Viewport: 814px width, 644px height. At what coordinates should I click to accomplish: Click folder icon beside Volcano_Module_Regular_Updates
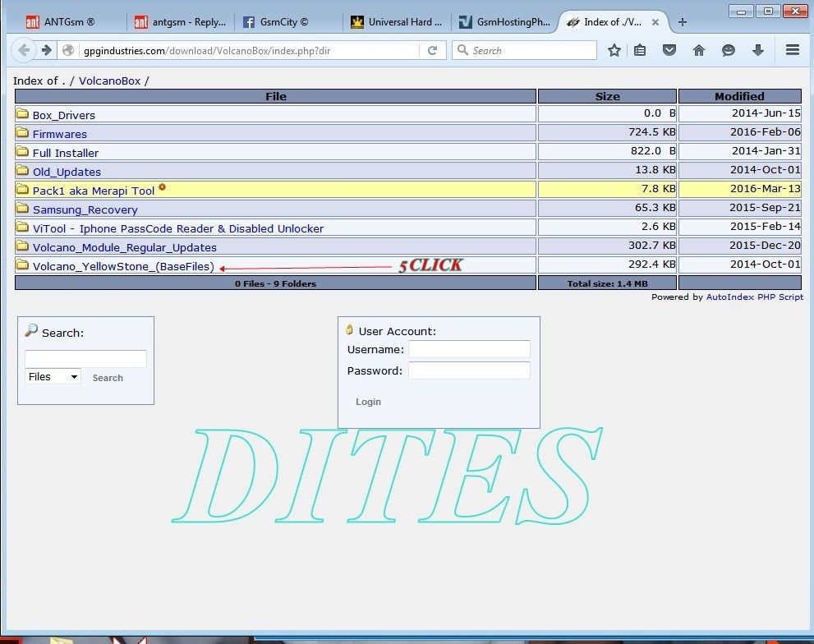tap(22, 246)
